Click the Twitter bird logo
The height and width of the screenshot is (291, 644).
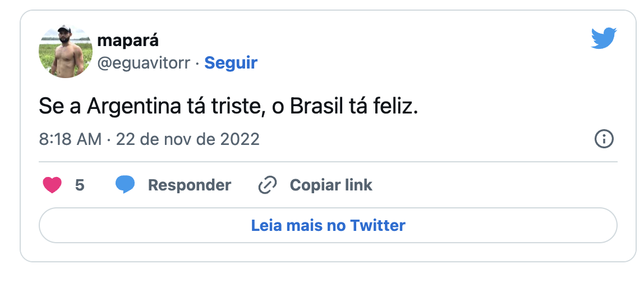(604, 38)
